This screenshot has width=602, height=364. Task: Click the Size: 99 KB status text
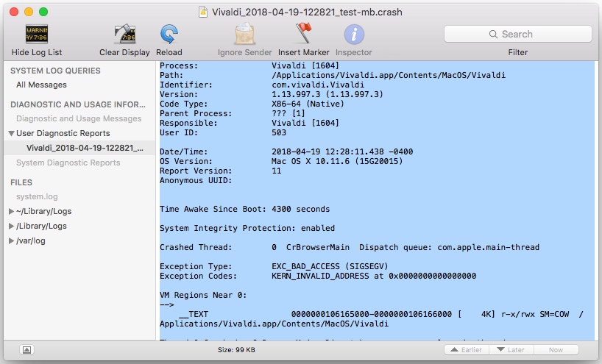(236, 350)
